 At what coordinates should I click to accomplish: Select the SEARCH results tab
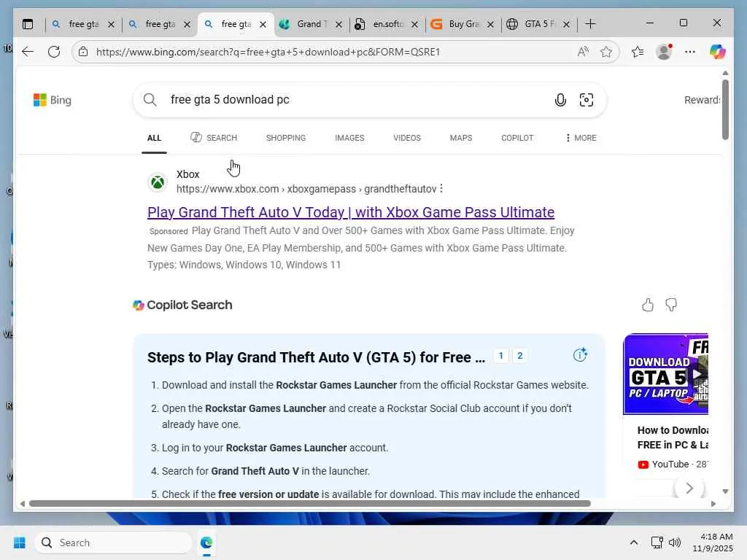214,138
